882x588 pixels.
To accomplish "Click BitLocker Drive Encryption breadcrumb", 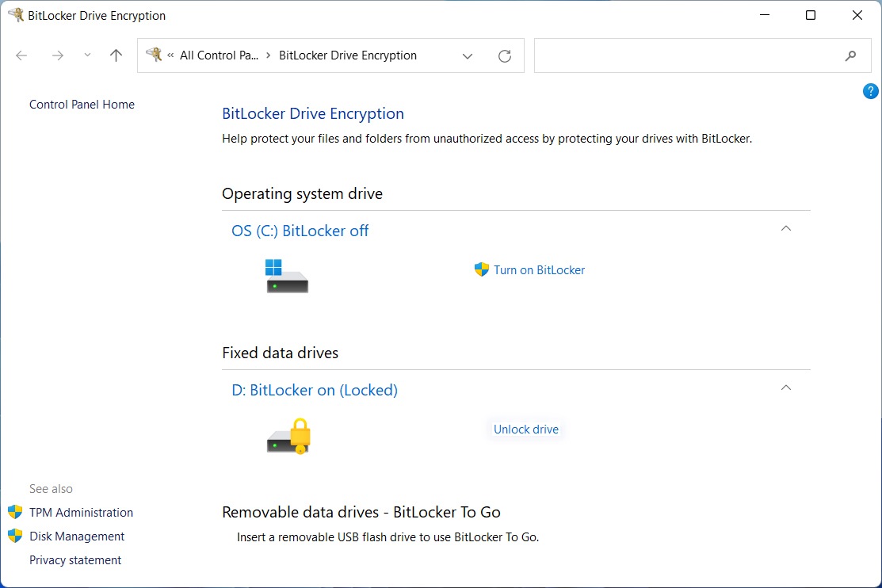I will click(x=348, y=55).
